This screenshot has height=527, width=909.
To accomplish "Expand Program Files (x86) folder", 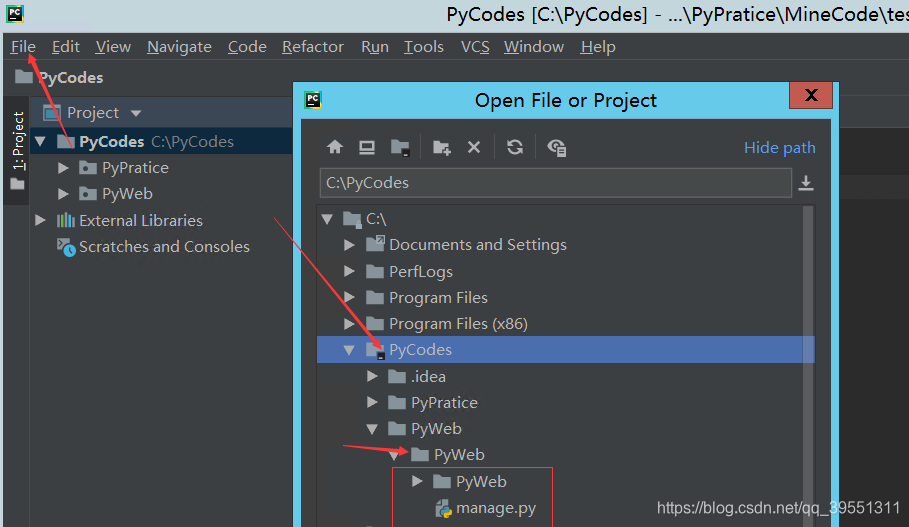I will [x=349, y=324].
